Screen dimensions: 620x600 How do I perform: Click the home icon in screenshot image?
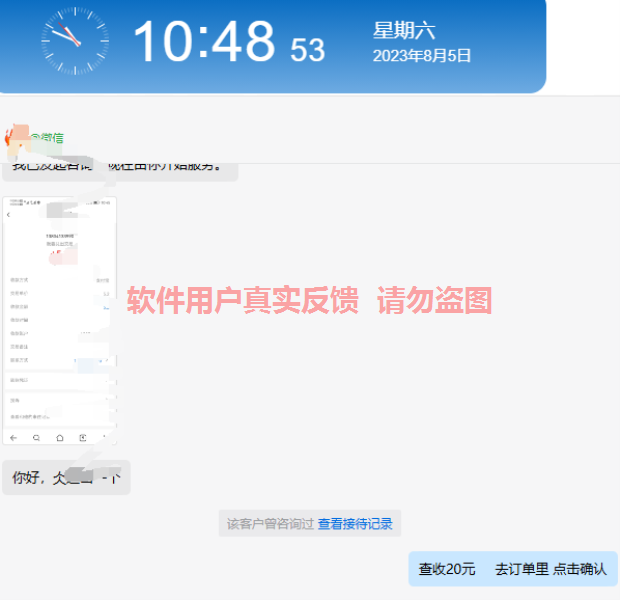59,438
